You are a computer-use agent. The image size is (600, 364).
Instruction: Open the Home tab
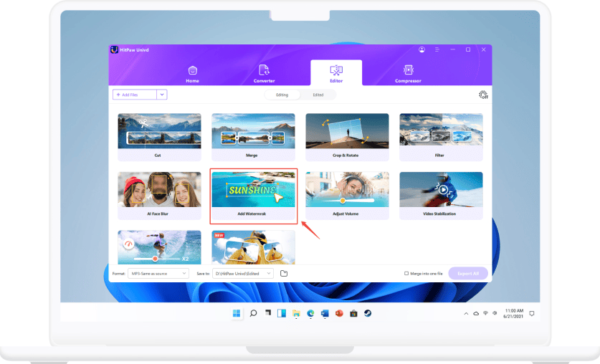(x=193, y=75)
